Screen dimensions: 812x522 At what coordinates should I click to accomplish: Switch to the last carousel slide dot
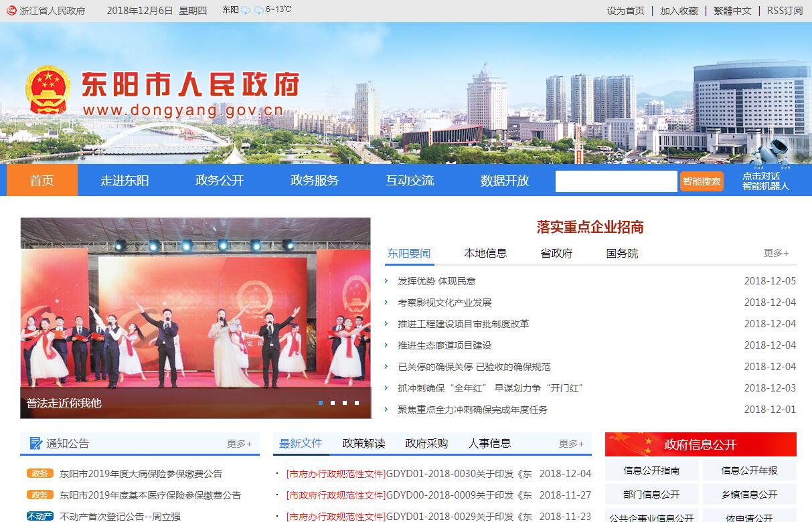tap(357, 403)
